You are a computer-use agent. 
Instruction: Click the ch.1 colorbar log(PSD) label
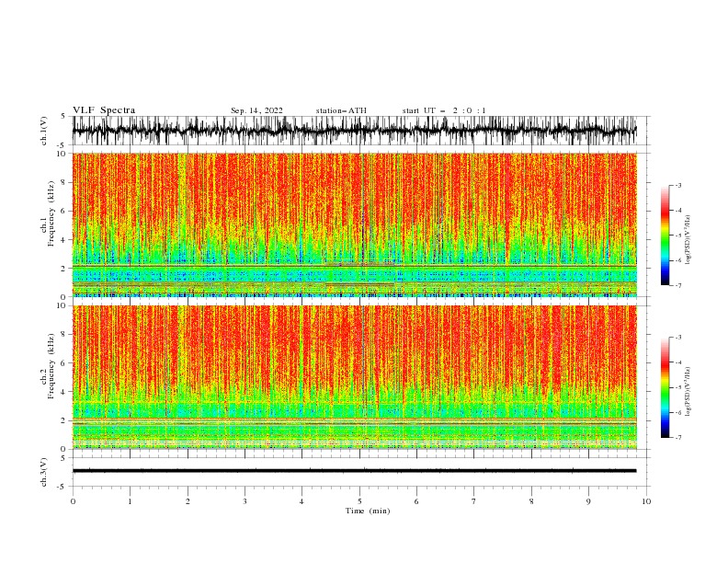(x=688, y=240)
